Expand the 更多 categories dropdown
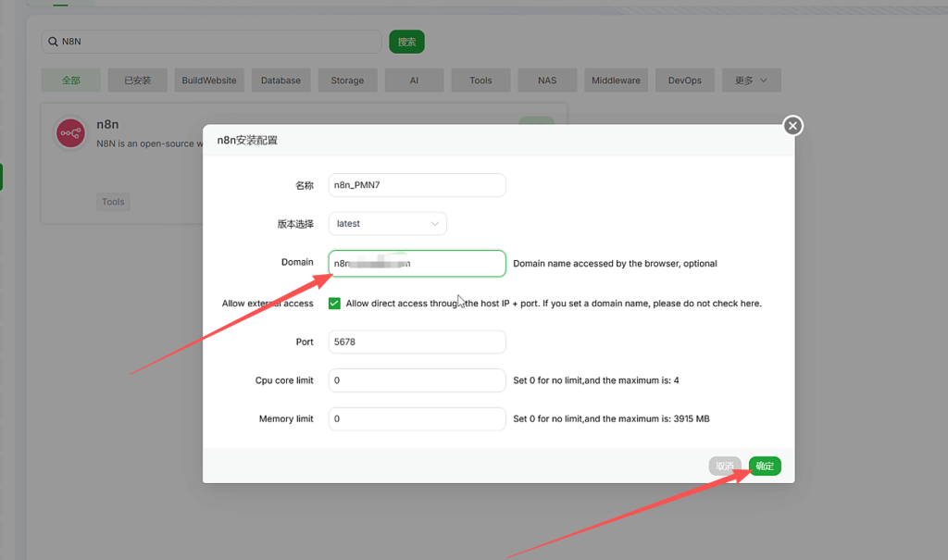The height and width of the screenshot is (560, 948). 751,81
